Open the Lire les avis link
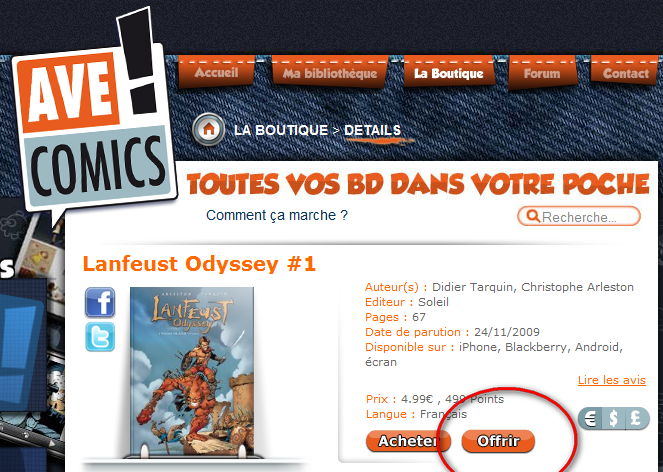663x472 pixels. 612,380
